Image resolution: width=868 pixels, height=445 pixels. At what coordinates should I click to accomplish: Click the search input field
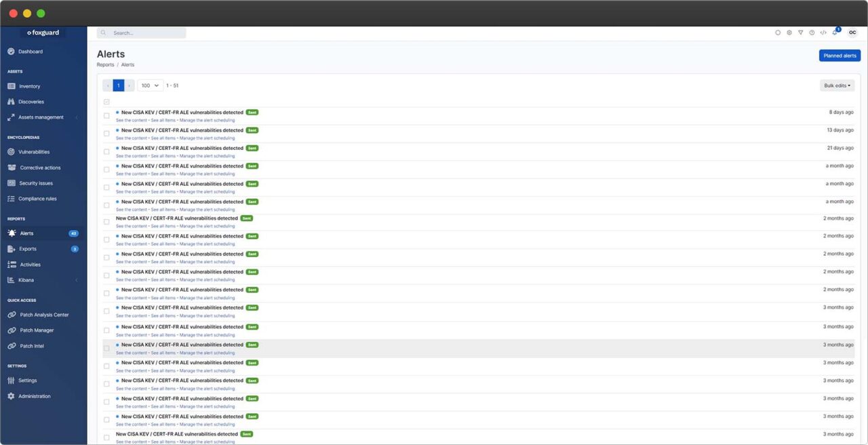click(x=146, y=33)
